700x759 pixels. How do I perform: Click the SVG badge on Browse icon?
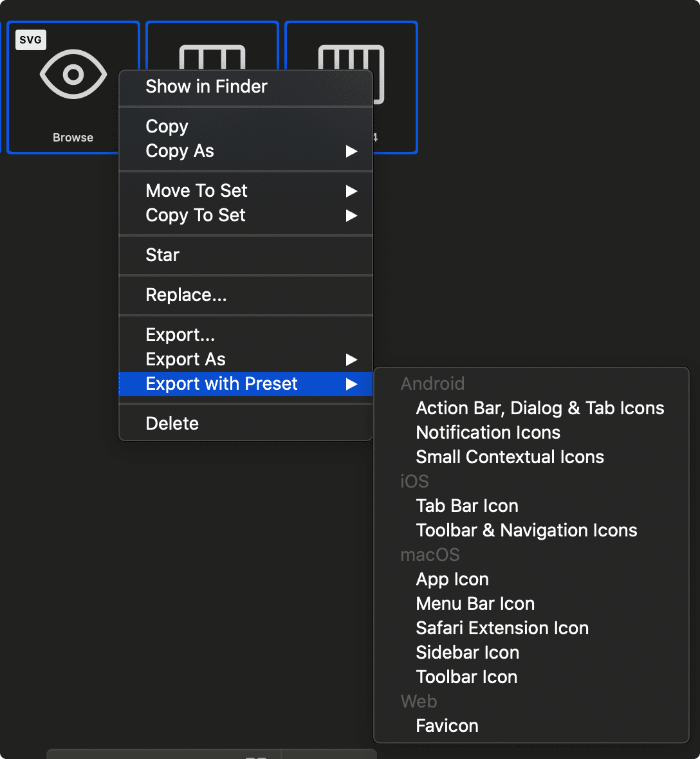point(31,40)
